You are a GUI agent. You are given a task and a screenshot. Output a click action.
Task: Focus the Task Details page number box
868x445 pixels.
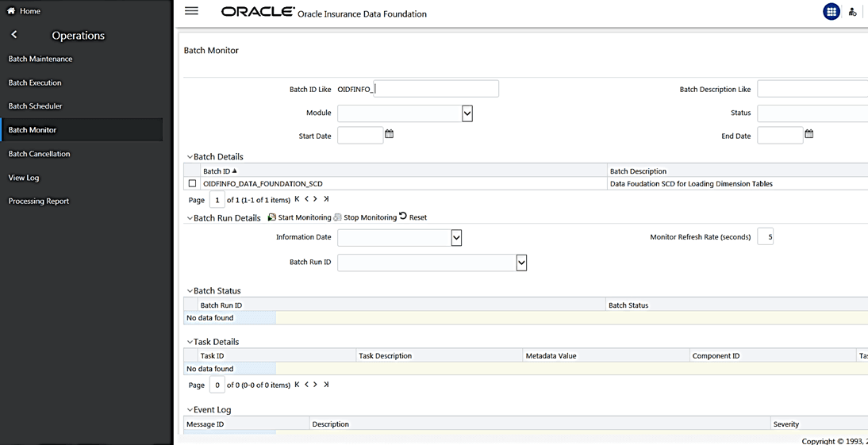pyautogui.click(x=217, y=386)
